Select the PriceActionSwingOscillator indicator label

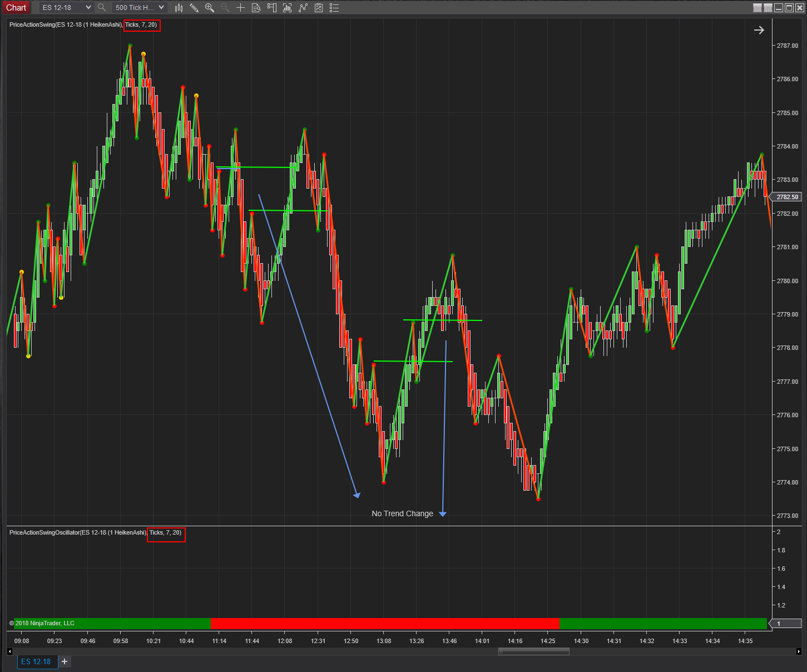[96, 533]
